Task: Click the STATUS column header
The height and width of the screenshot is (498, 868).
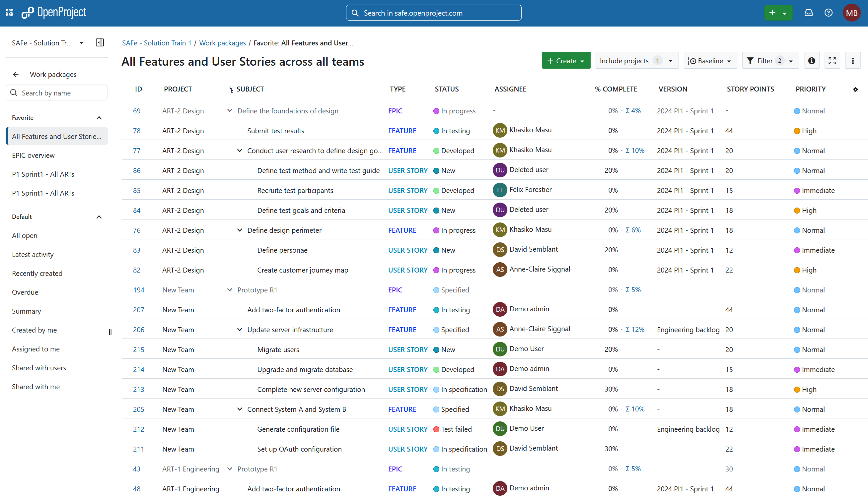Action: coord(447,89)
